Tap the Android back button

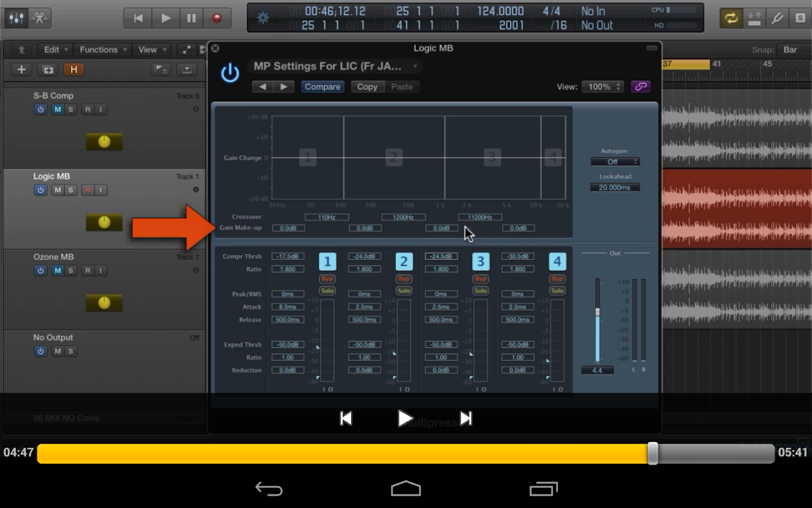point(269,489)
